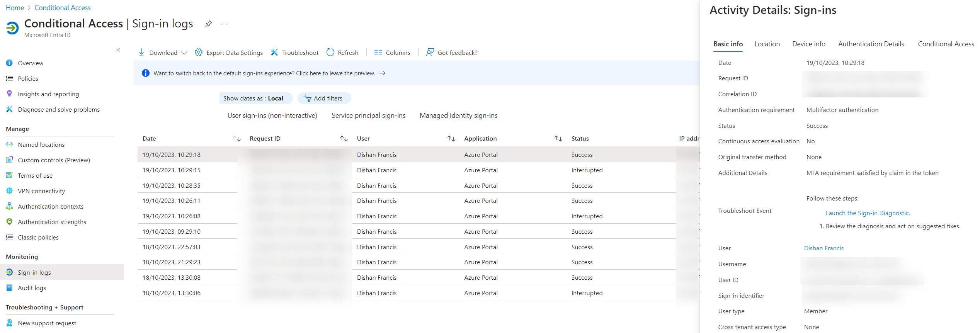This screenshot has width=980, height=333.
Task: Open the Audit logs menu item
Action: coord(32,288)
